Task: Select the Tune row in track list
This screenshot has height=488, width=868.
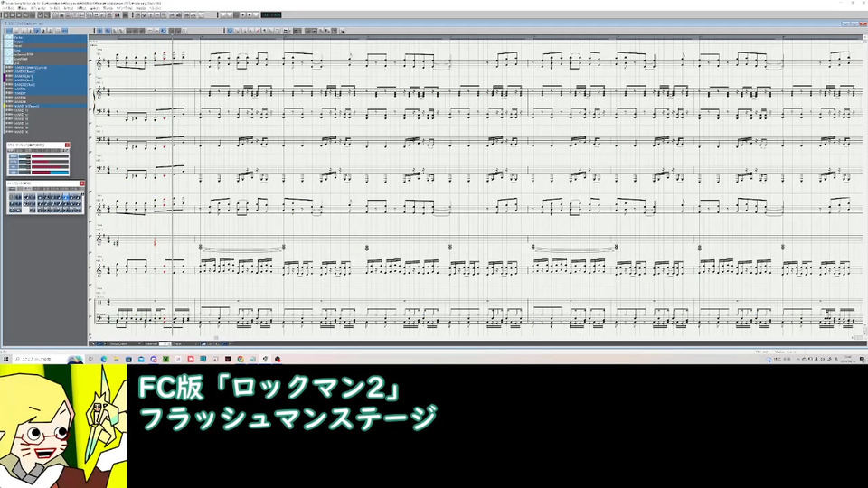Action: 49,51
